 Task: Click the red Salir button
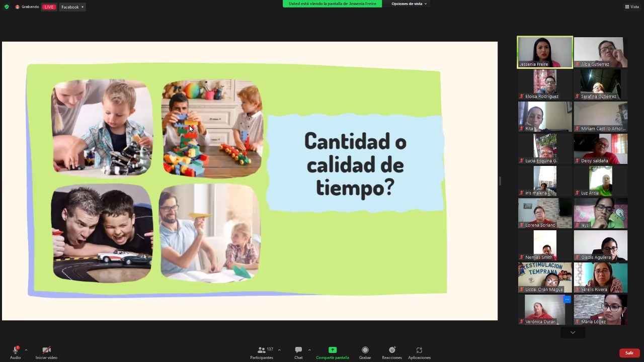tap(629, 353)
